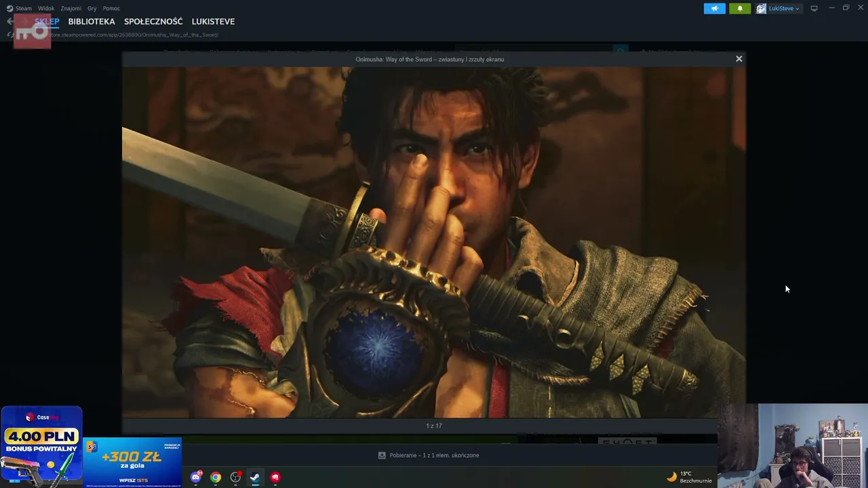Expand the LukiSteve account dropdown
This screenshot has width=868, height=488.
pyautogui.click(x=784, y=8)
